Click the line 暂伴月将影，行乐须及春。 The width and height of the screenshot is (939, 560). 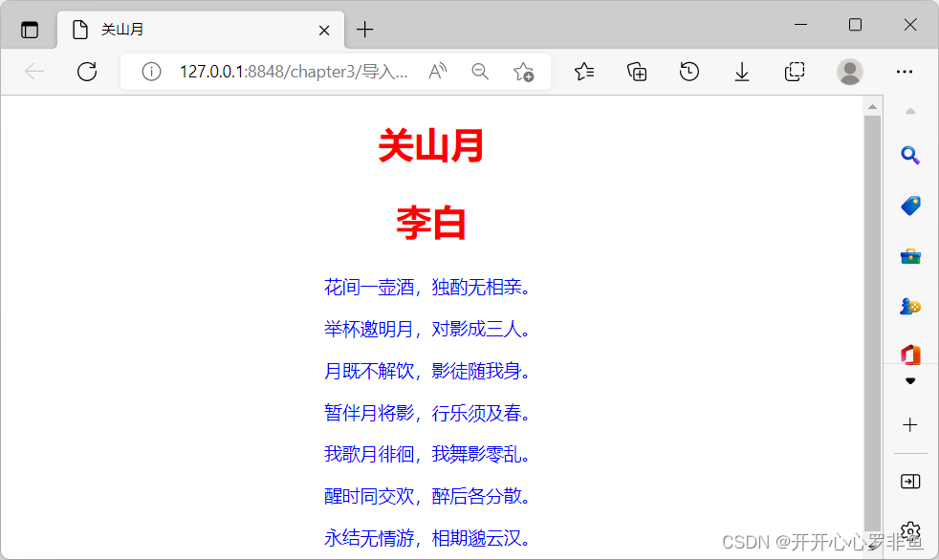point(426,413)
